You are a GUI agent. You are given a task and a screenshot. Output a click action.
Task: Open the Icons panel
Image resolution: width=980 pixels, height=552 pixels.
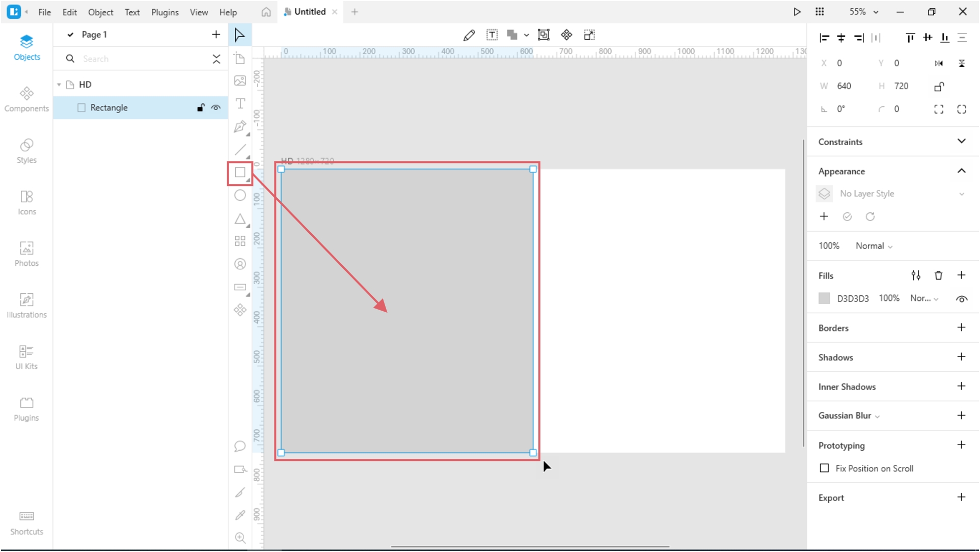click(26, 203)
